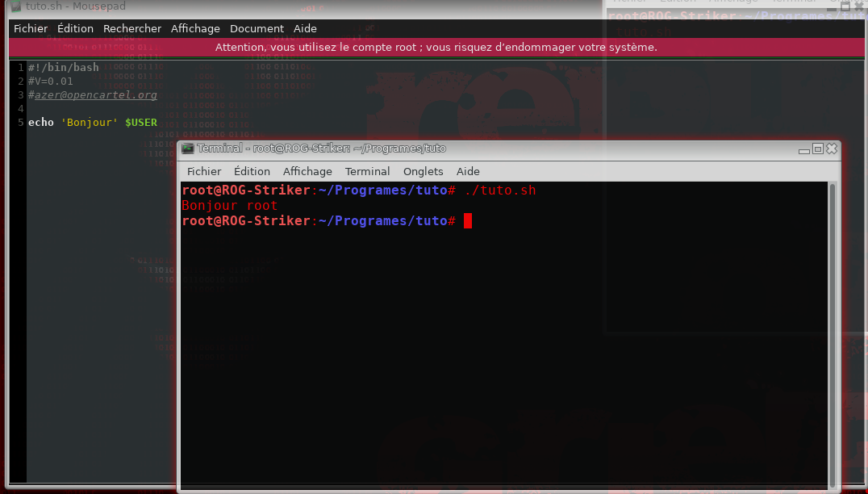
Task: Open Document menu in Mousepad
Action: pos(257,29)
